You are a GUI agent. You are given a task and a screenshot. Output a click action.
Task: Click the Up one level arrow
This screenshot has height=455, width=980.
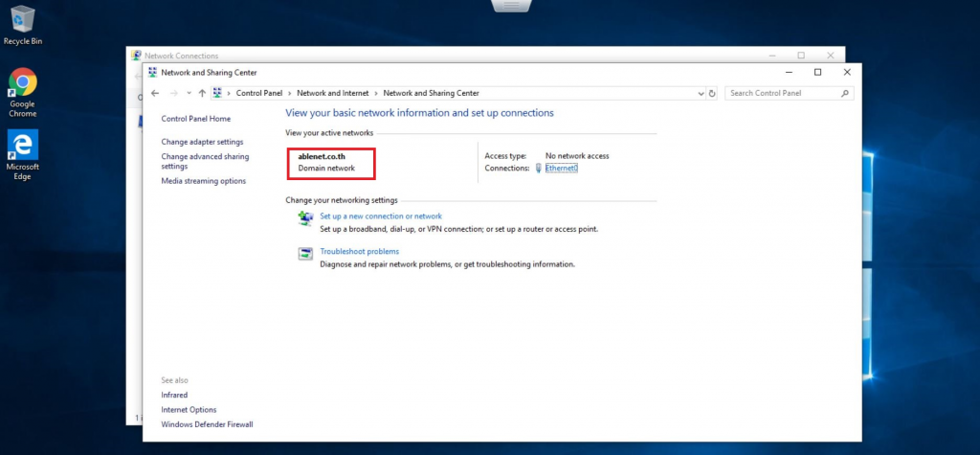(202, 93)
